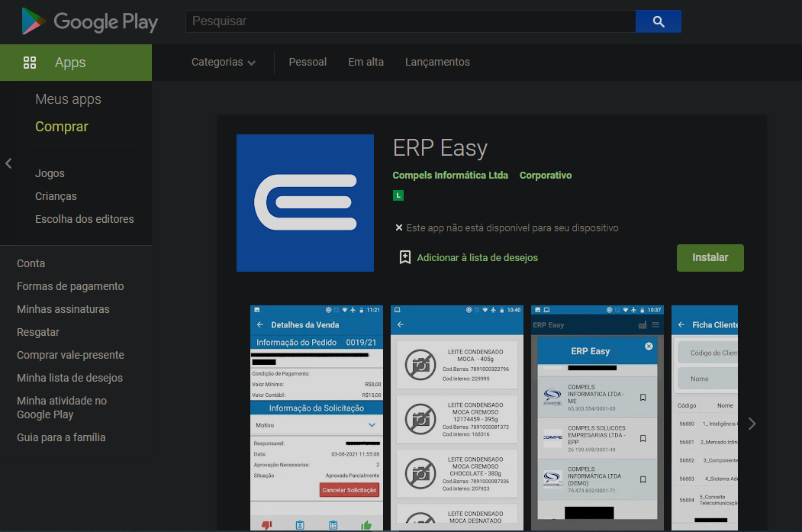Click bookmark icon next to COMPELS SOLUCOES EMPRESARIAS
Screen dimensions: 802x532
coord(643,438)
